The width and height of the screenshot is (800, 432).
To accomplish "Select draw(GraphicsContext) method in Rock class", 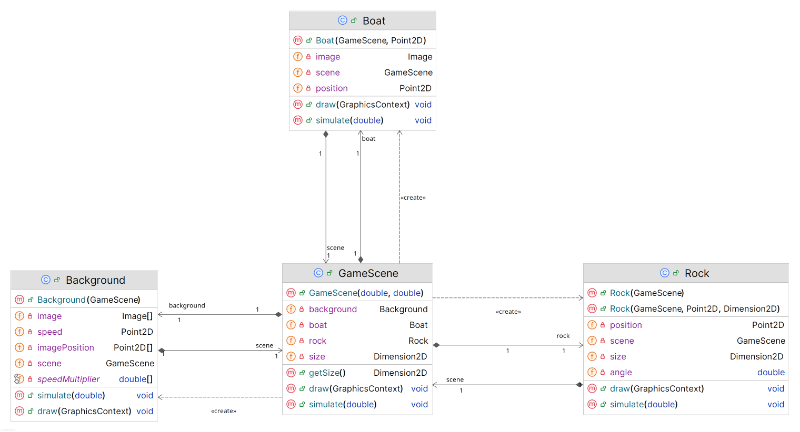I will [657, 388].
